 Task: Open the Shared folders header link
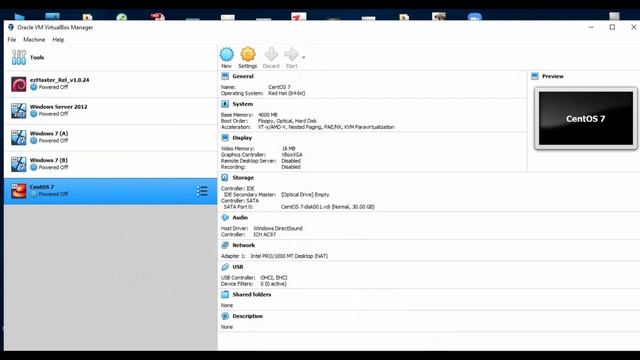click(x=251, y=294)
